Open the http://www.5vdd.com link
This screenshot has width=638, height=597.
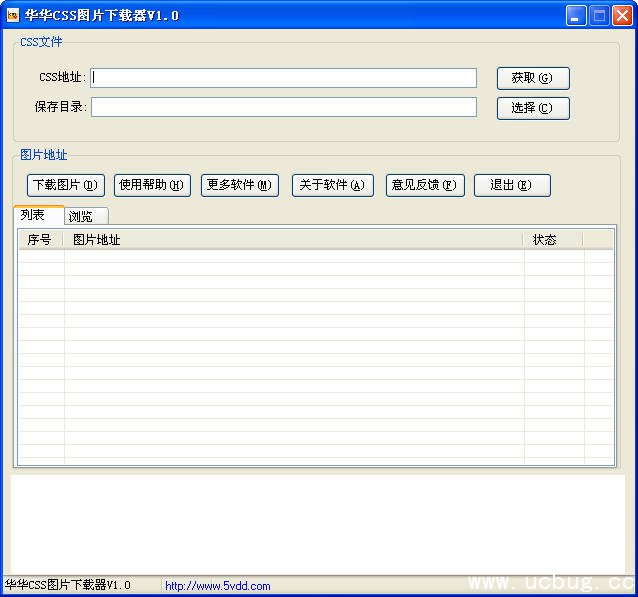coord(217,586)
